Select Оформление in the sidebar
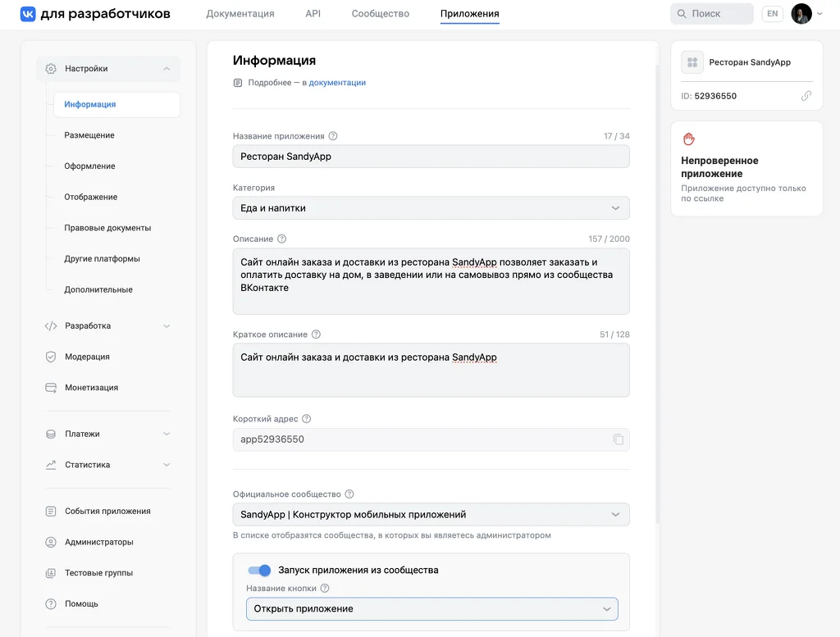 click(x=89, y=166)
